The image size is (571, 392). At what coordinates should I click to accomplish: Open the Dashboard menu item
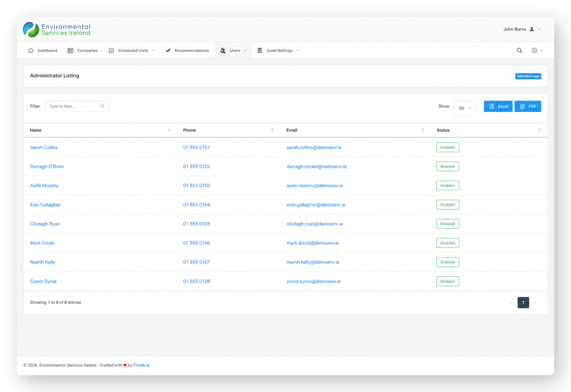pos(43,50)
